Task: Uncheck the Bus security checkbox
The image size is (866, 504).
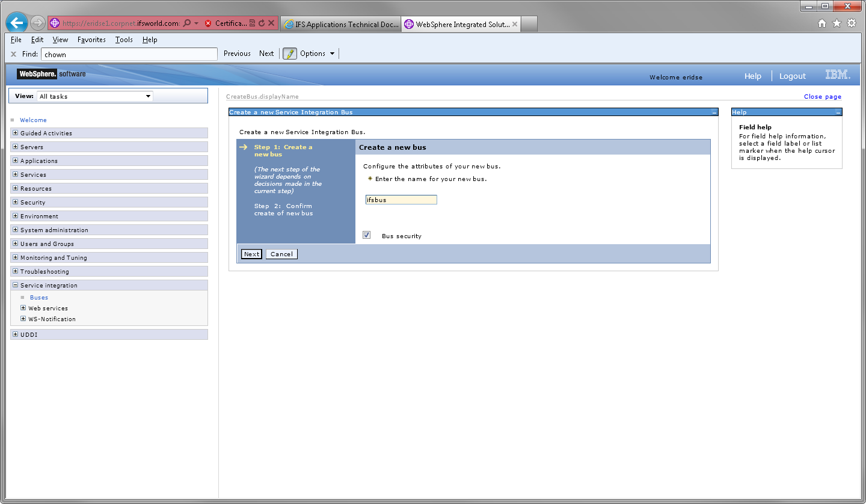Action: click(x=366, y=235)
